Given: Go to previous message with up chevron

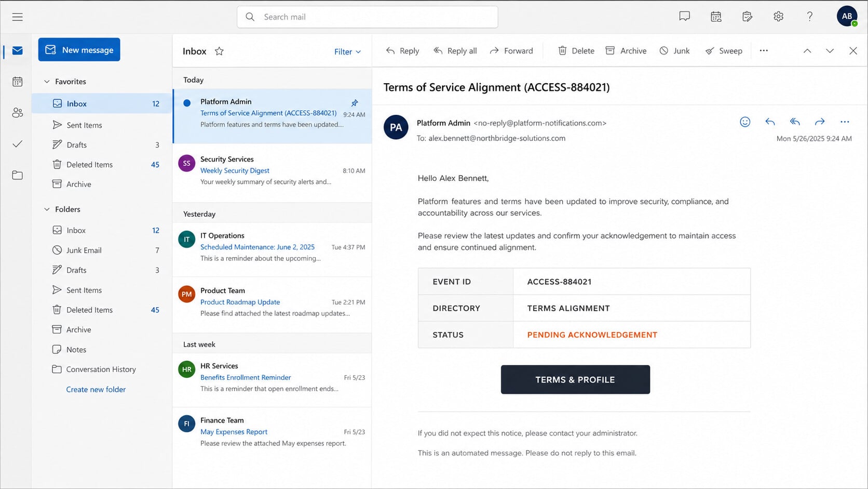Looking at the screenshot, I should pos(807,51).
